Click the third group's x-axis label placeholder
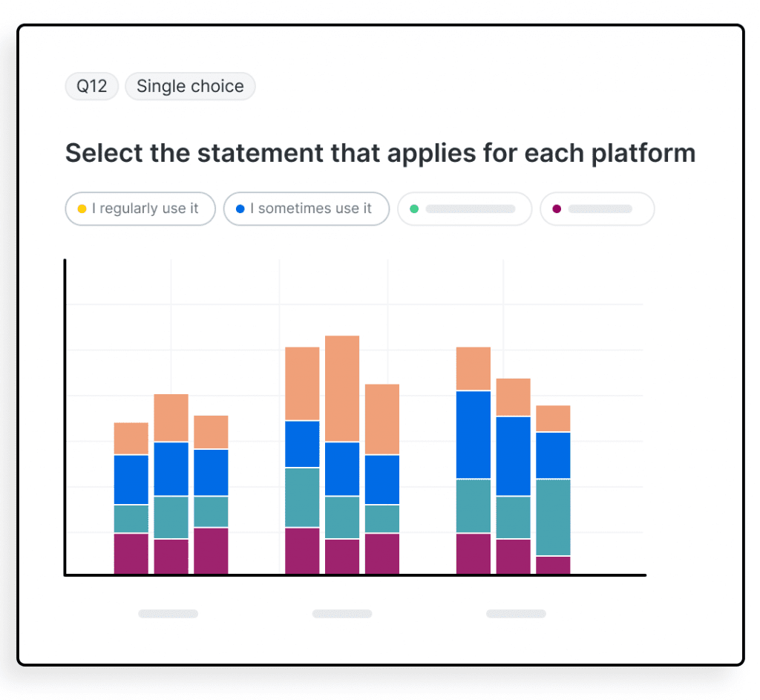This screenshot has width=760, height=700. point(516,614)
